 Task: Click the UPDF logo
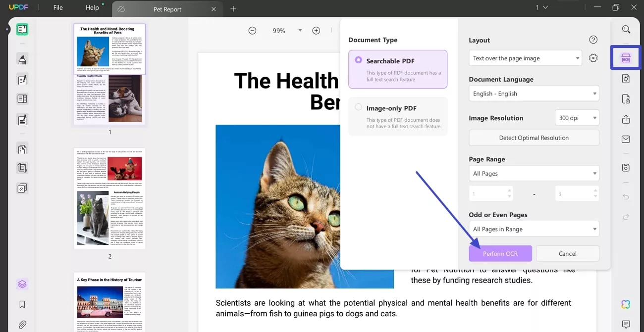coord(18,7)
